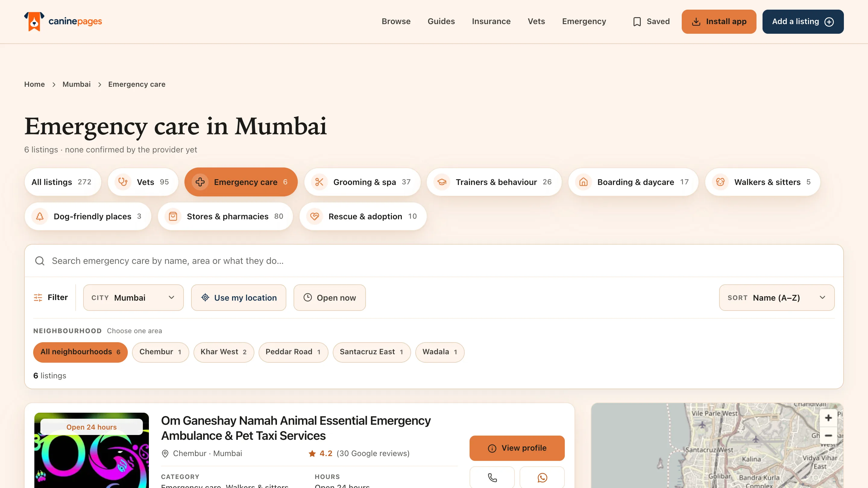
Task: Choose Dog-friendly places category
Action: [x=88, y=216]
